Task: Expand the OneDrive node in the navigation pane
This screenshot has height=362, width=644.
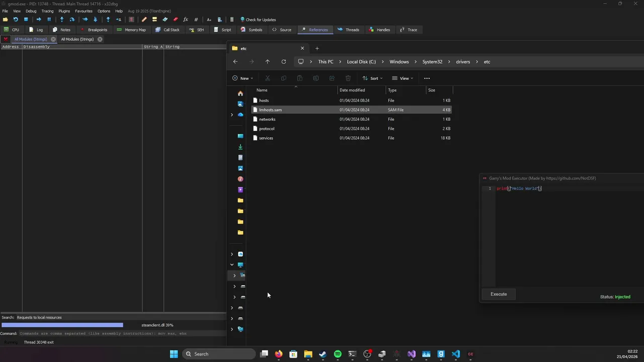Action: click(x=232, y=115)
